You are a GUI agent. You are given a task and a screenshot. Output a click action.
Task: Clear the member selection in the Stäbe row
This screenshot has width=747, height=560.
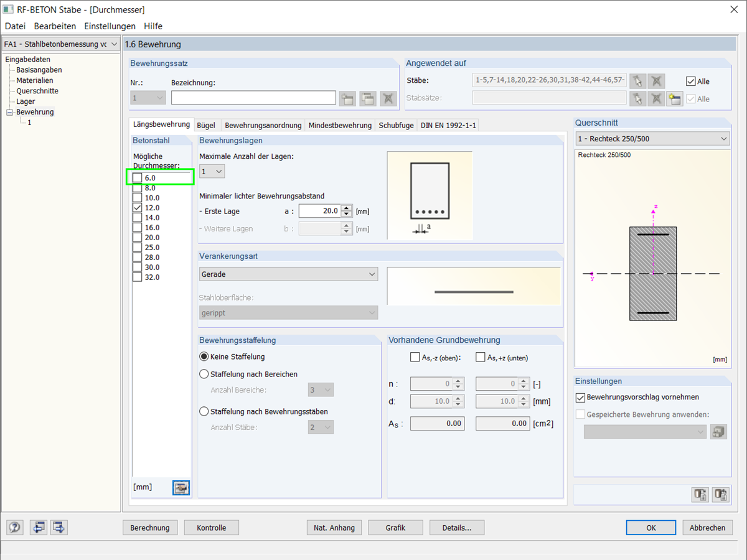point(656,81)
